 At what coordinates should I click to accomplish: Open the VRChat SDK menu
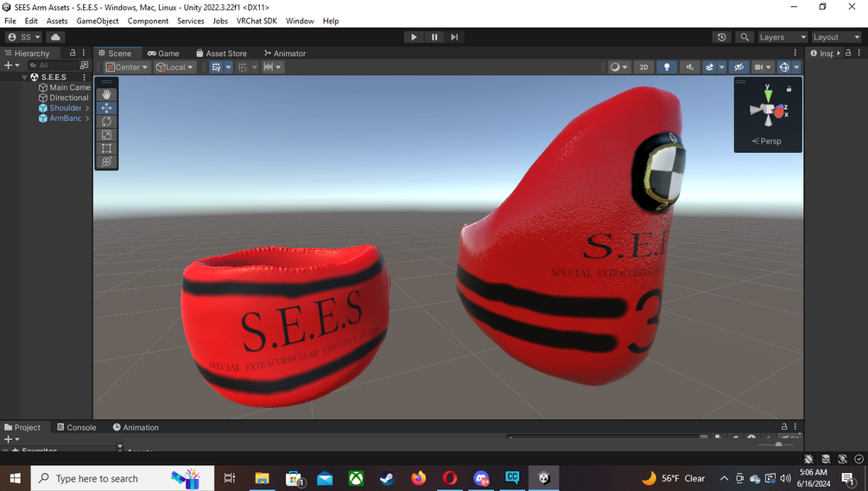[257, 21]
